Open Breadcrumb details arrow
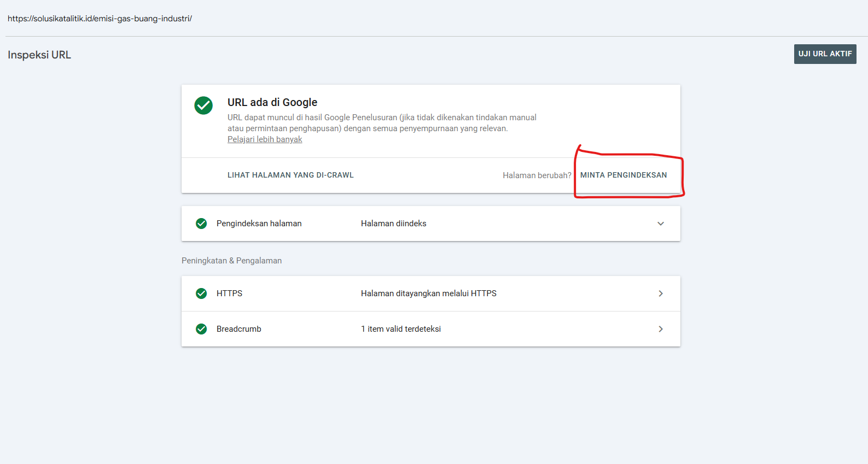The image size is (868, 464). click(x=661, y=329)
